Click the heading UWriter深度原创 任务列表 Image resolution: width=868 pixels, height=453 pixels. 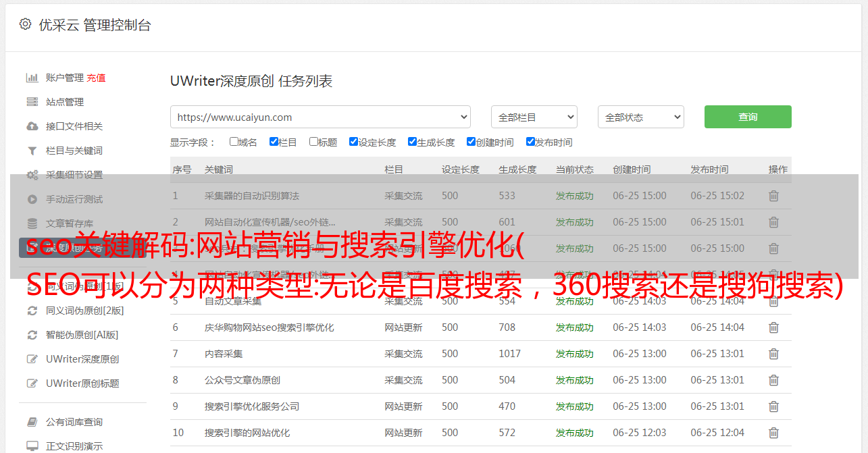pyautogui.click(x=251, y=81)
